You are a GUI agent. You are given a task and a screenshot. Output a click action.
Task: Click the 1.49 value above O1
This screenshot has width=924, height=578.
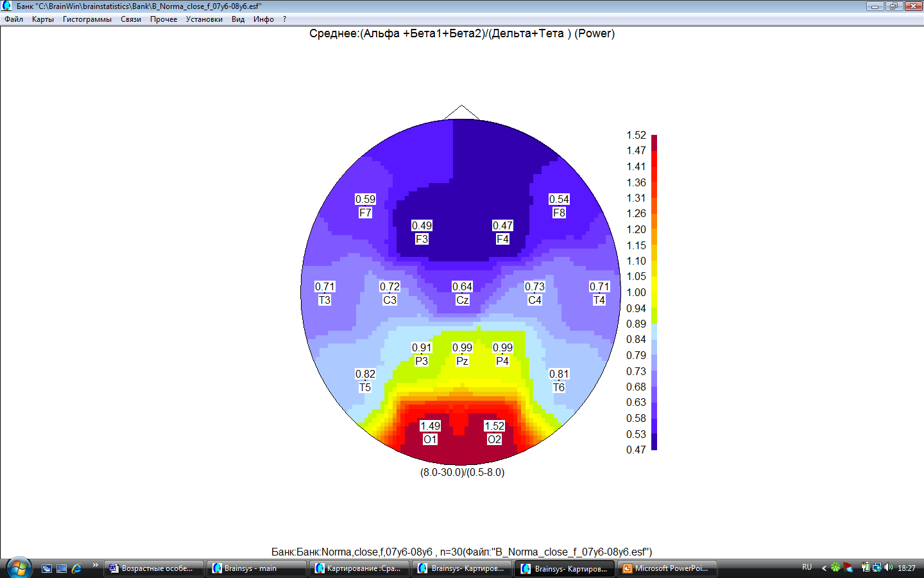[x=430, y=426]
